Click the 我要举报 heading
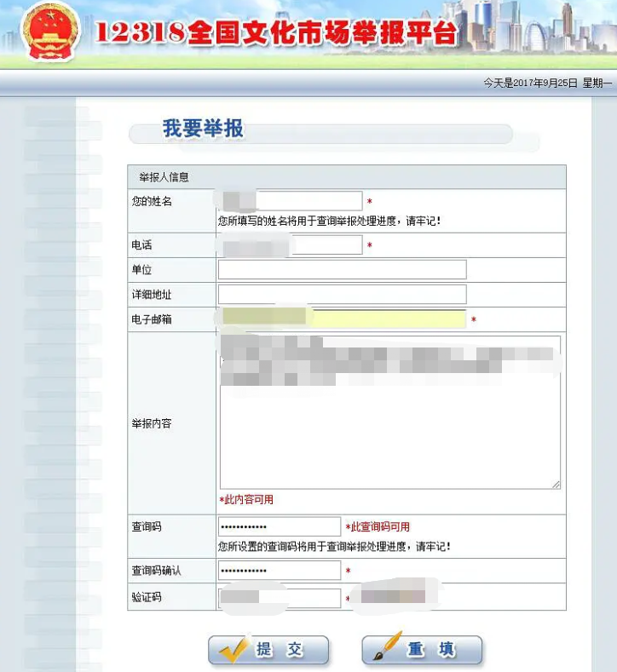The image size is (617, 672). tap(203, 128)
